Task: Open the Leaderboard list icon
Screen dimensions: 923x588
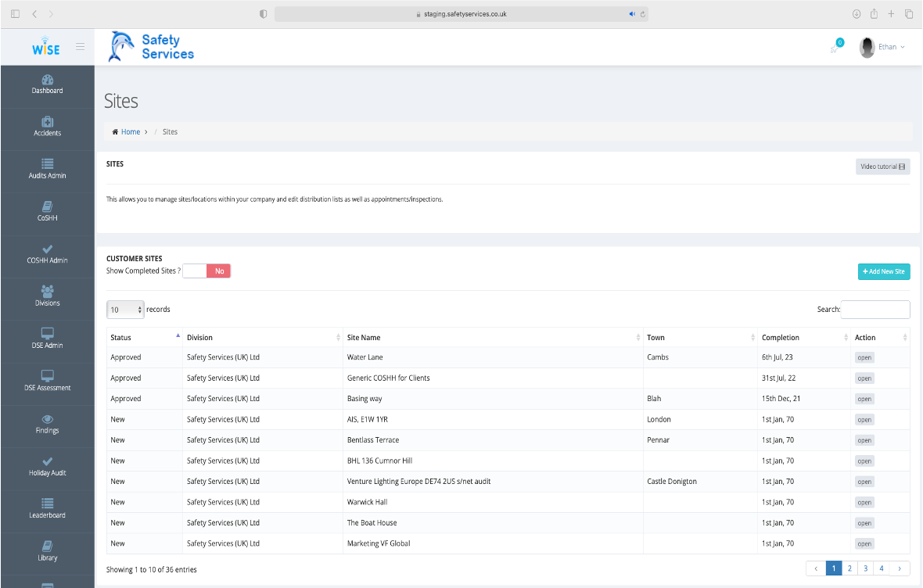Action: [47, 504]
